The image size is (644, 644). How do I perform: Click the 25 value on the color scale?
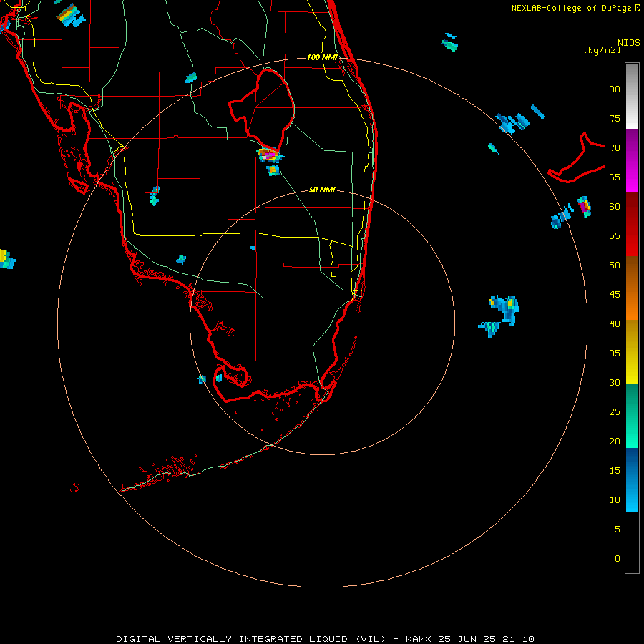coord(615,412)
